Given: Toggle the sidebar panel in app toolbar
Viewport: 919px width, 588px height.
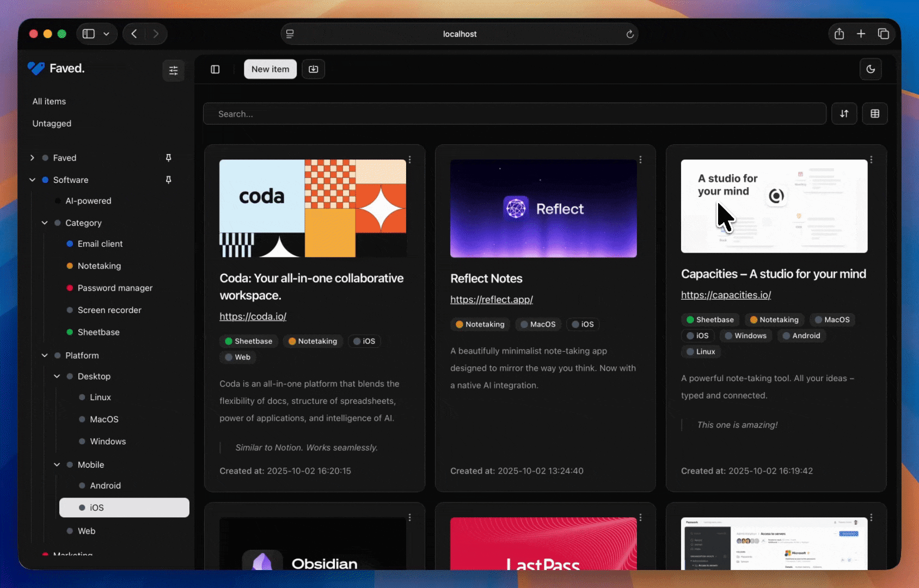Looking at the screenshot, I should tap(215, 69).
